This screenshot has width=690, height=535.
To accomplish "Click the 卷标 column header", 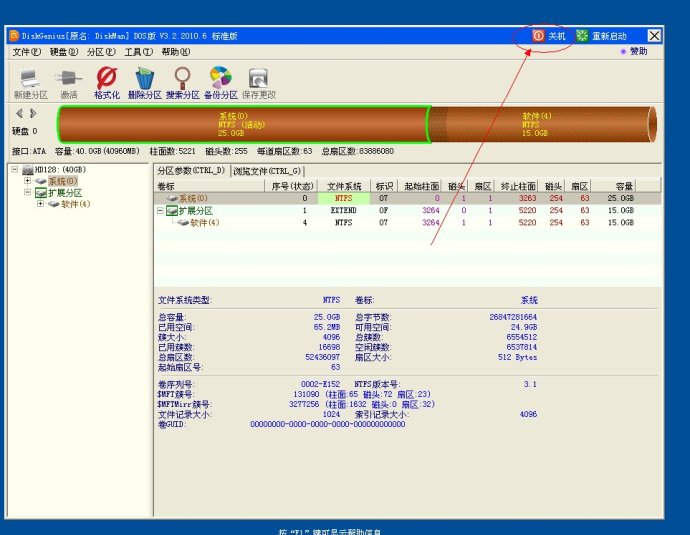I will [209, 186].
